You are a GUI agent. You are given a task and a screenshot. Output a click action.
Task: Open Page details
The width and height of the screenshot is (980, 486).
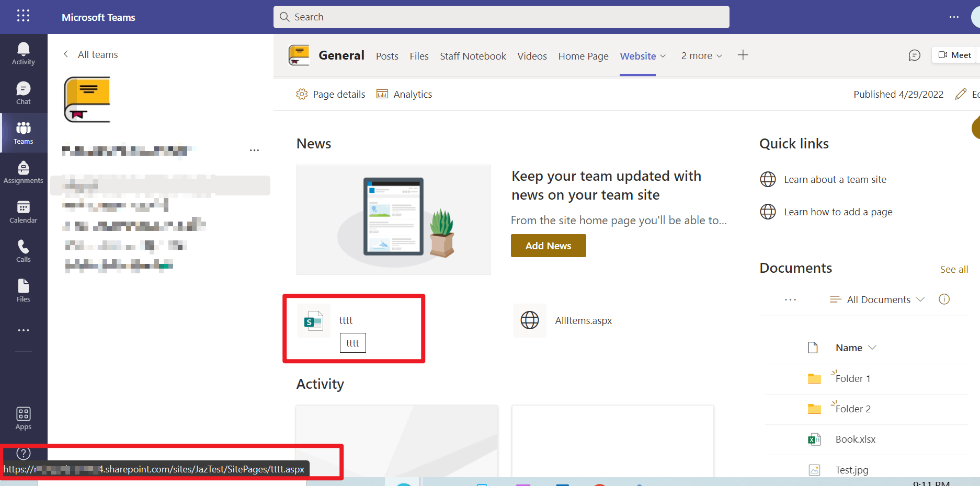click(331, 94)
